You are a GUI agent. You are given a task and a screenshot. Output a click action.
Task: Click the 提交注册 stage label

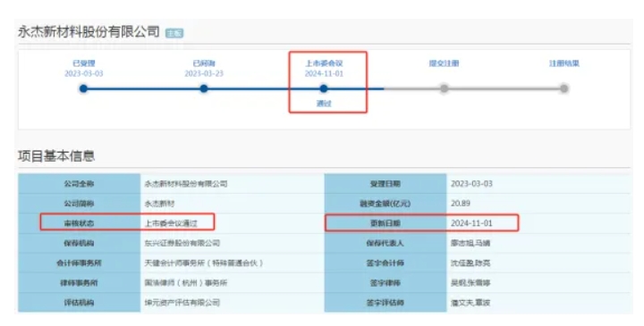click(444, 63)
